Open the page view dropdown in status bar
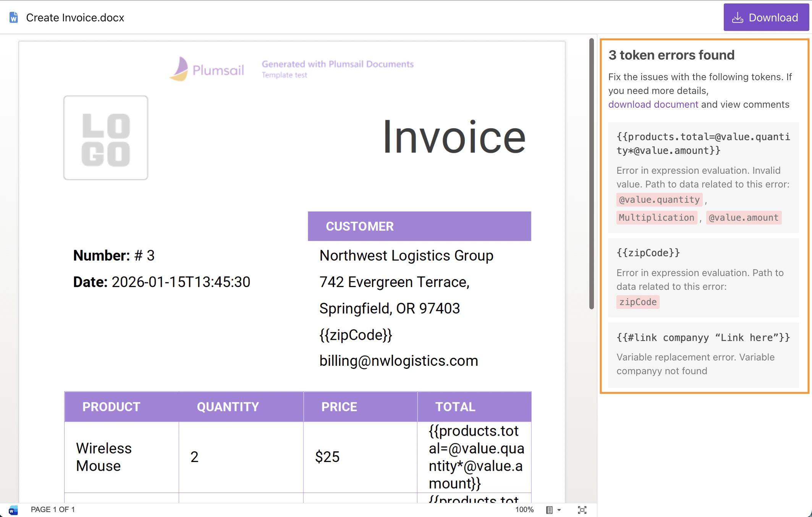This screenshot has height=517, width=812. point(553,510)
